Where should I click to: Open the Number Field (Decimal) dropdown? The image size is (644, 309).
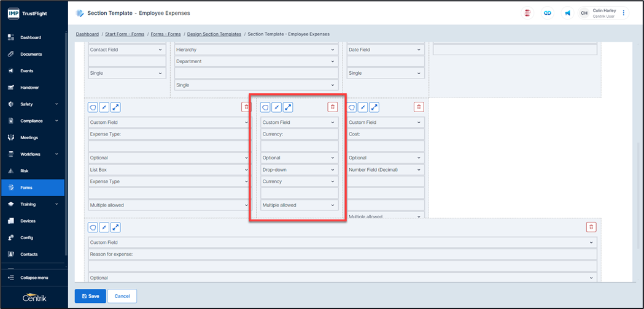(385, 170)
